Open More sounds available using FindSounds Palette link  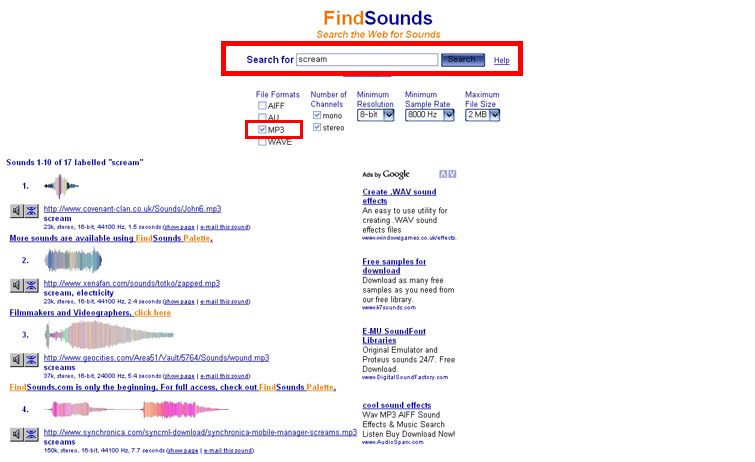(111, 238)
